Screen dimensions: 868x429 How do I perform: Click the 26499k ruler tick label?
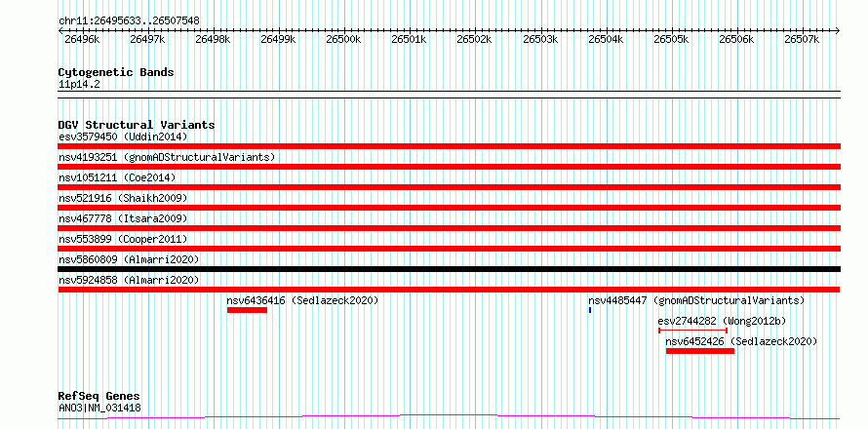click(x=279, y=39)
